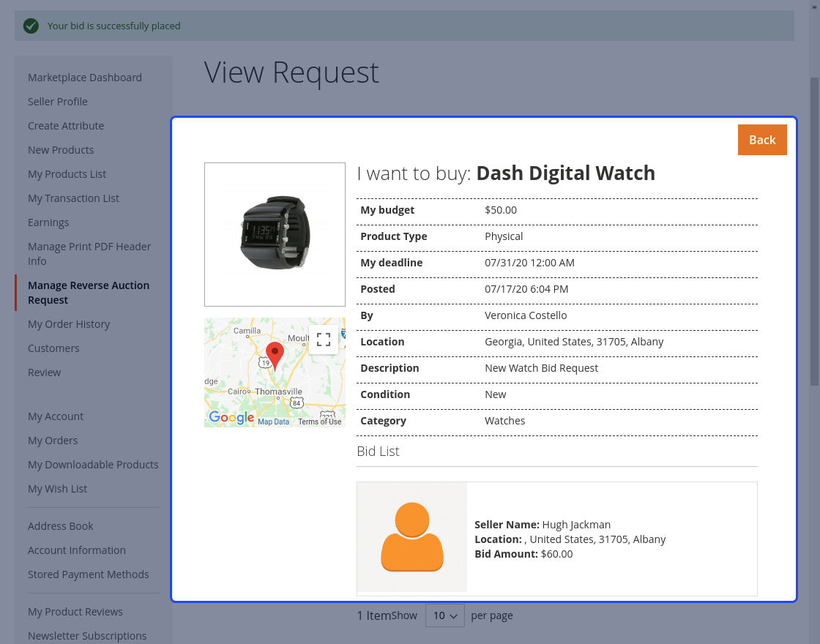Viewport: 820px width, 644px height.
Task: Click the Dash Digital Watch product image
Action: (x=275, y=234)
